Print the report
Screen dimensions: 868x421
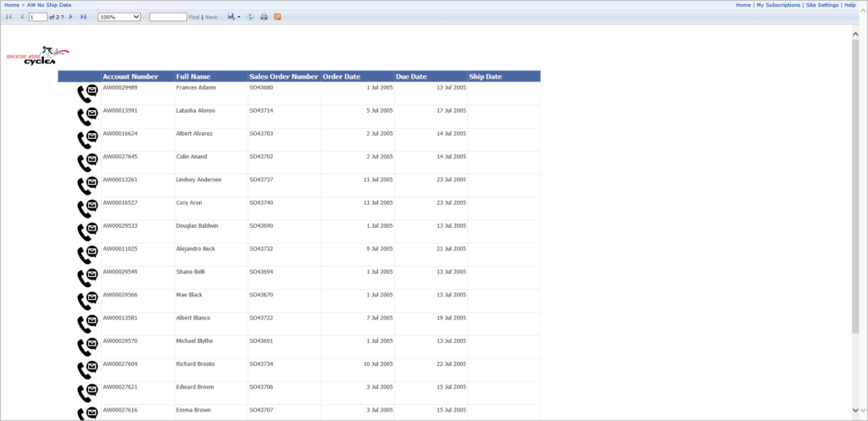[264, 17]
